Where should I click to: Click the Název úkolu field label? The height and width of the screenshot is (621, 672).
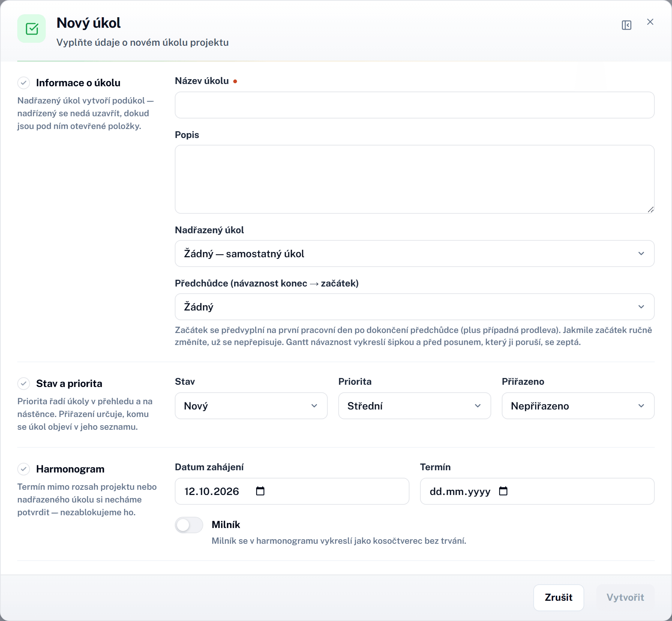click(202, 81)
